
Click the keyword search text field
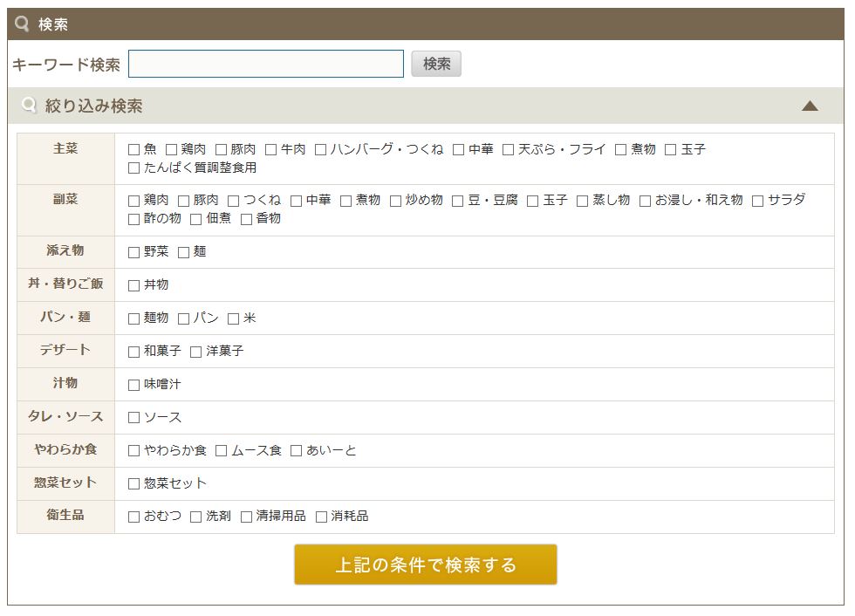[x=266, y=64]
